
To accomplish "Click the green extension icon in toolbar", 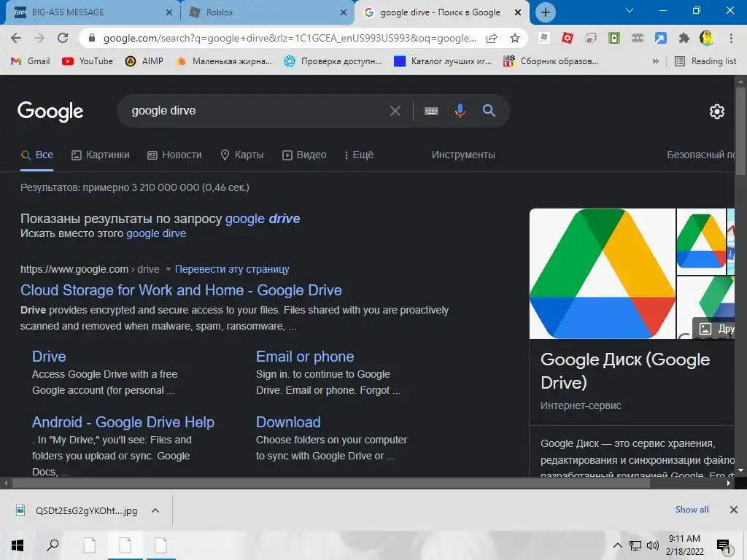I will coord(614,38).
